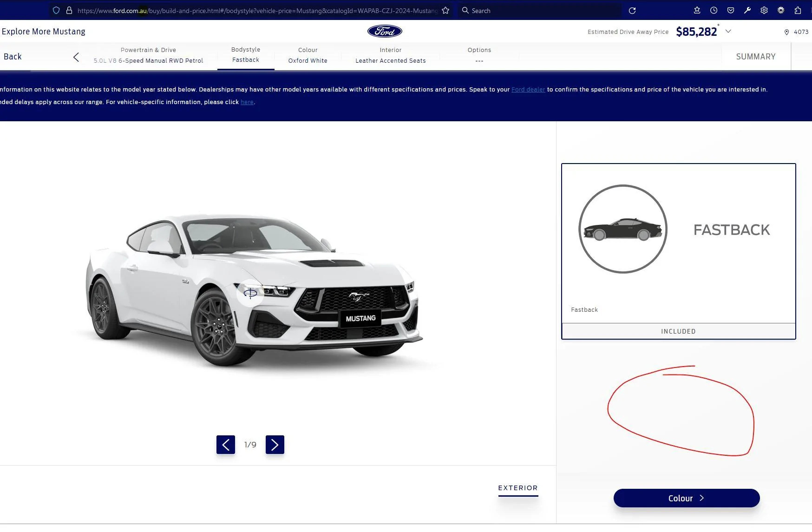Click the solid gray cog toolbar icon
Viewport: 812px width, 532px height.
tap(781, 10)
